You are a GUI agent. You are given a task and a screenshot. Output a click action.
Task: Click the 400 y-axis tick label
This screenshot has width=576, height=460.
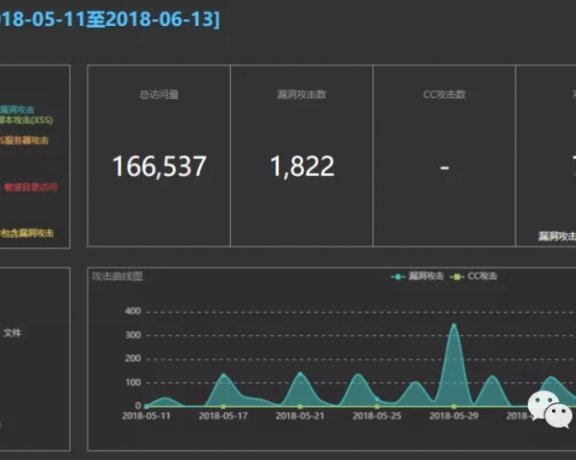[x=133, y=311]
